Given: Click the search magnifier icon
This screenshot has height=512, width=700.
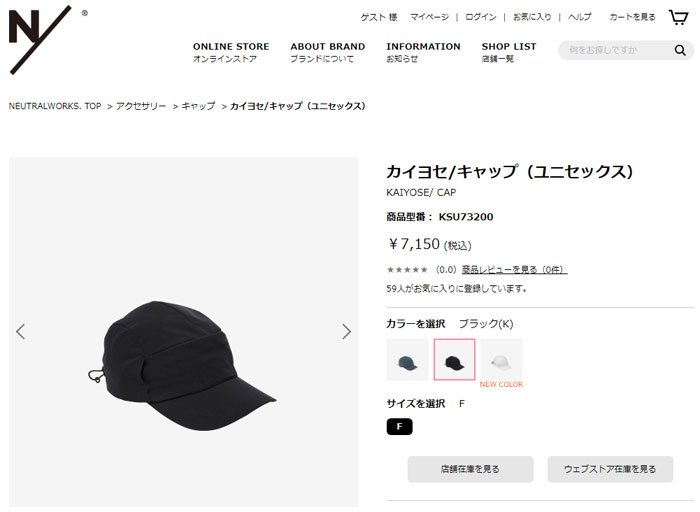Looking at the screenshot, I should click(x=680, y=50).
